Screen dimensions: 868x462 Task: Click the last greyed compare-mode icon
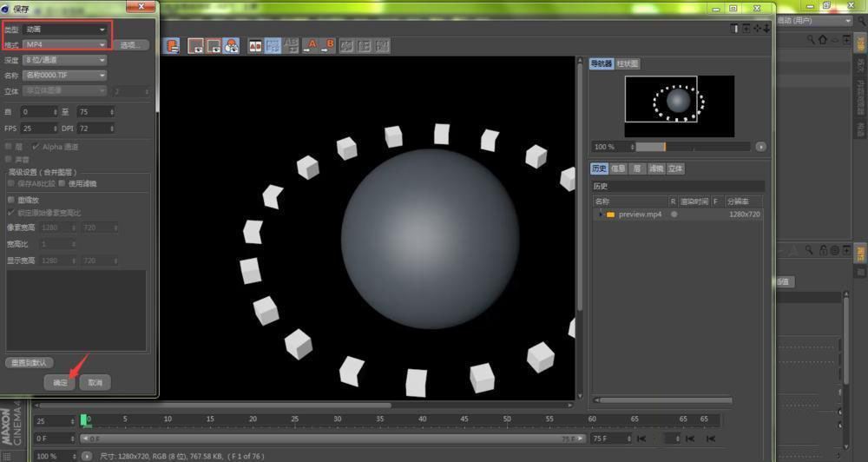tap(383, 45)
